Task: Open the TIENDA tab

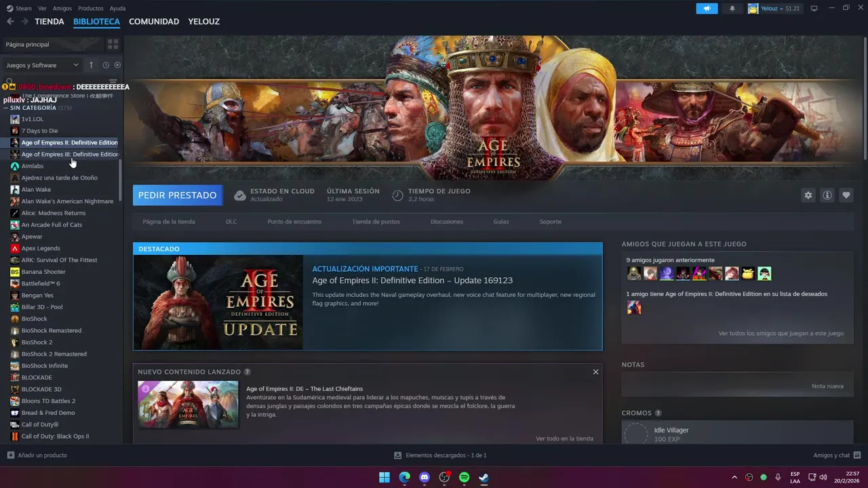Action: 50,22
